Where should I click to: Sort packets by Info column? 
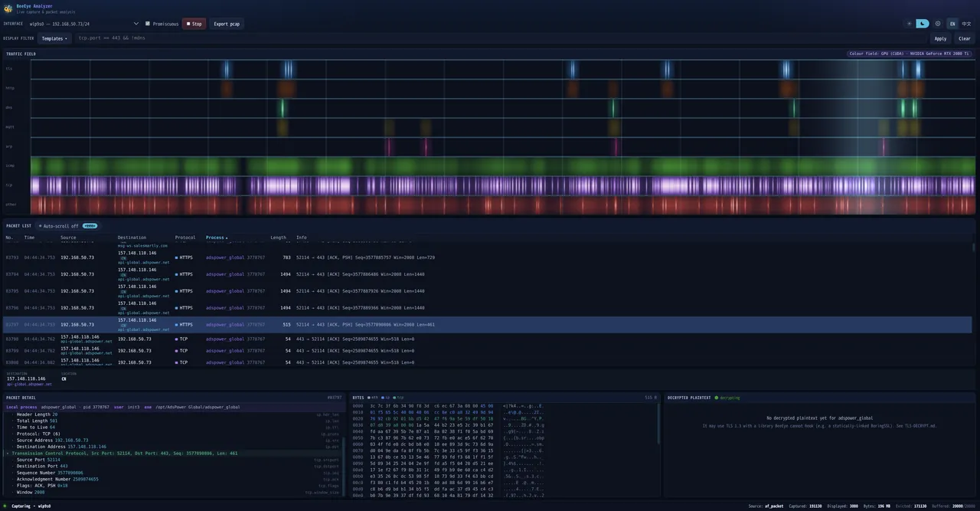[x=302, y=237]
